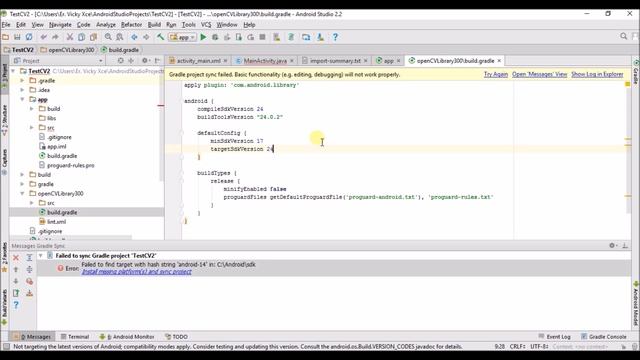Switch to the MainActivity.java tab
This screenshot has height=360, width=640.
point(265,61)
